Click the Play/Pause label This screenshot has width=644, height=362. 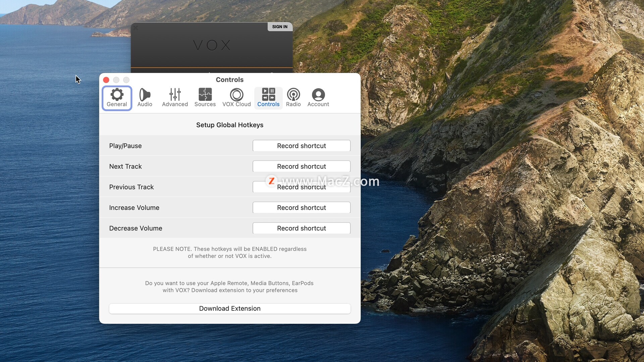(125, 146)
